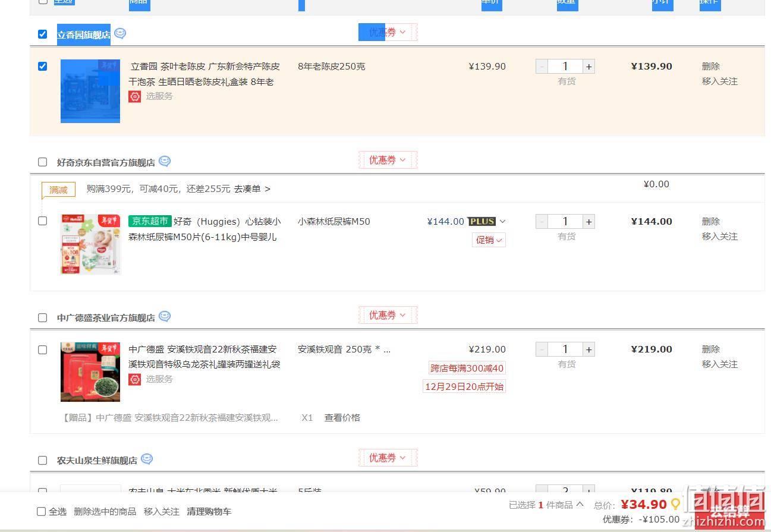Image resolution: width=771 pixels, height=532 pixels.
Task: Click 查看价格 for the gift item
Action: pyautogui.click(x=342, y=417)
